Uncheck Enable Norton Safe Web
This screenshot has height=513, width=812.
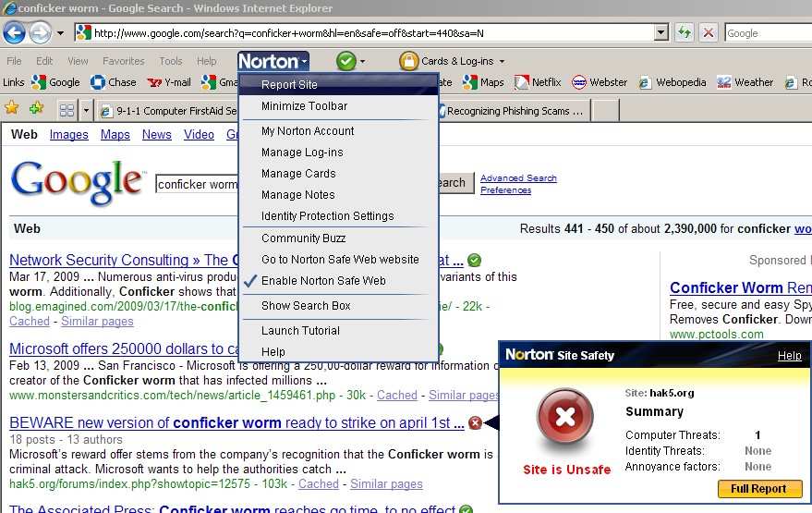click(323, 281)
